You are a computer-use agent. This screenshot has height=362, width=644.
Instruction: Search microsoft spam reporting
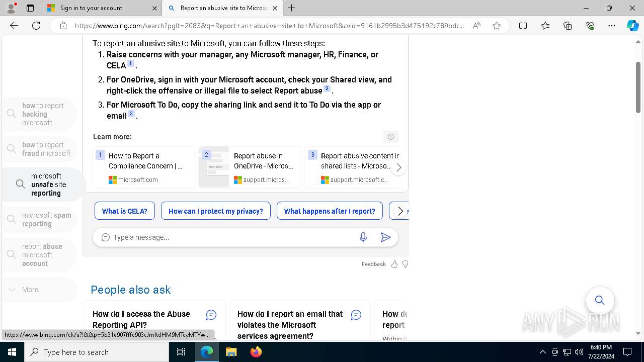tap(40, 220)
